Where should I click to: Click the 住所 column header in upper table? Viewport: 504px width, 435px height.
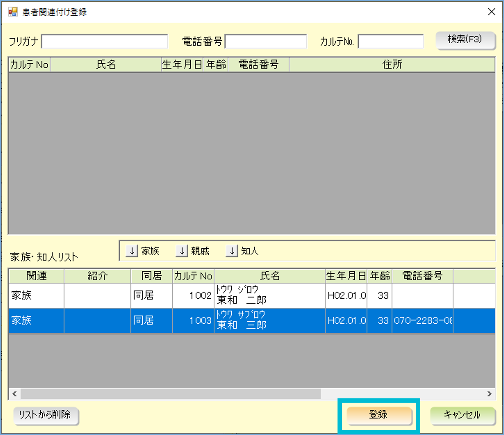pos(392,64)
